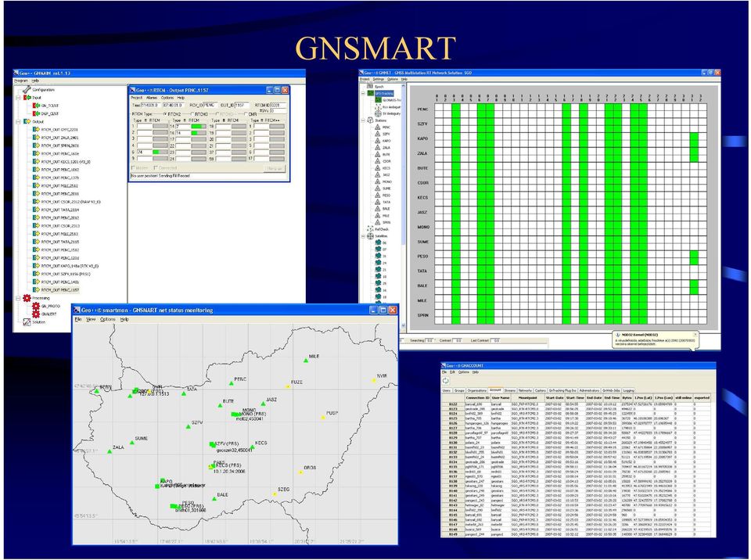Click the OROS yellow station marker on map
The image size is (751, 560).
pos(300,472)
